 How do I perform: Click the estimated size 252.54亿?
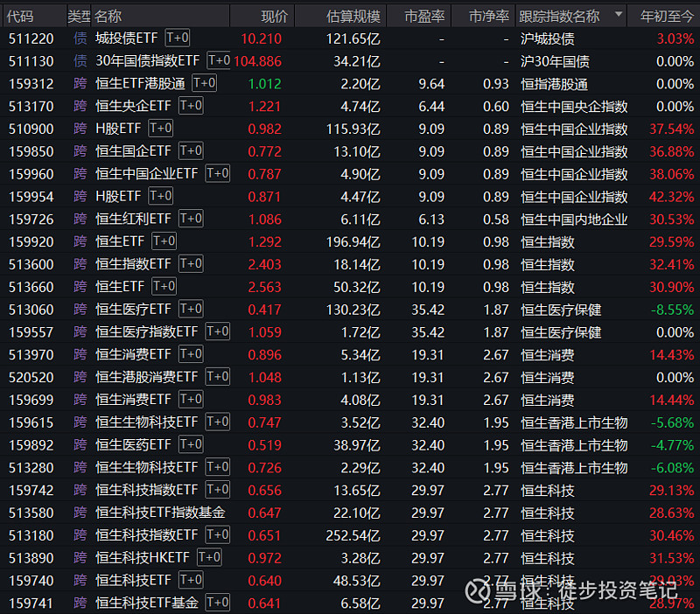pyautogui.click(x=353, y=535)
